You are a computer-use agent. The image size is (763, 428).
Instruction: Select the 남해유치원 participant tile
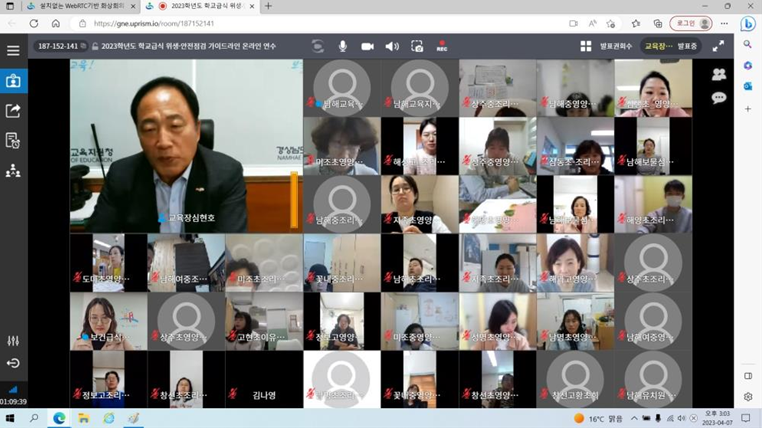point(653,379)
